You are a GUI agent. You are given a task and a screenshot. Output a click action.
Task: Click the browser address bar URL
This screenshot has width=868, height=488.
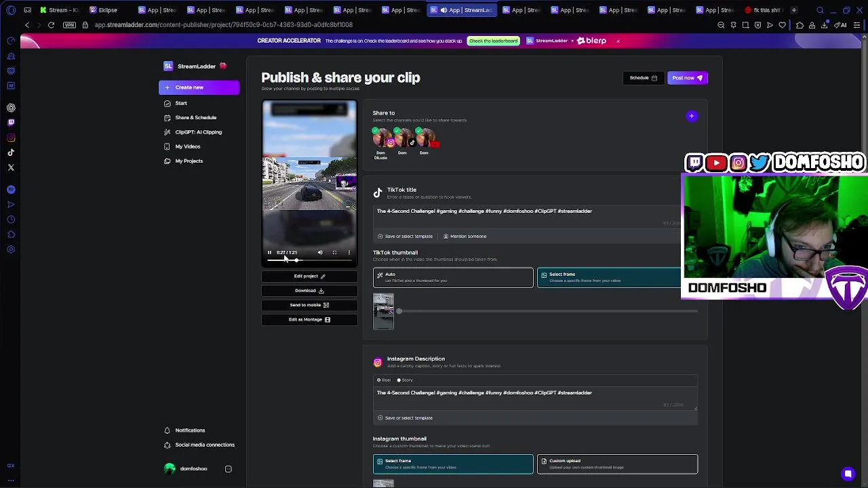(x=224, y=25)
